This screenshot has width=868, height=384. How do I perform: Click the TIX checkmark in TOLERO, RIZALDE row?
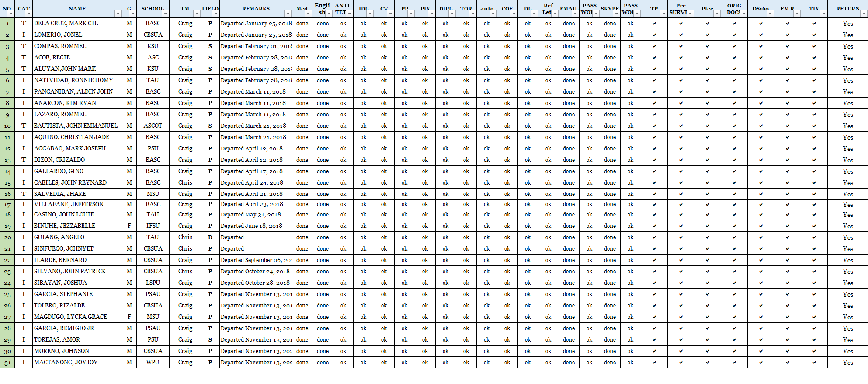(x=814, y=306)
